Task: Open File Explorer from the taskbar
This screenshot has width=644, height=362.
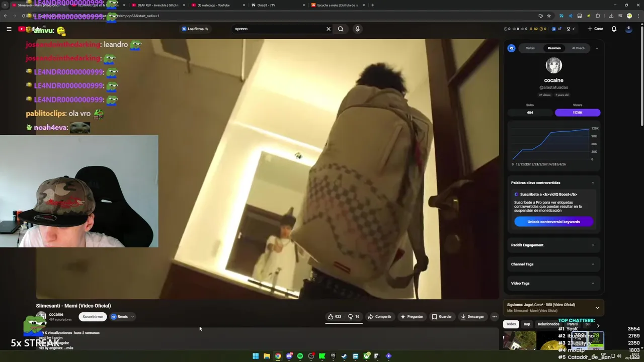Action: (267, 356)
